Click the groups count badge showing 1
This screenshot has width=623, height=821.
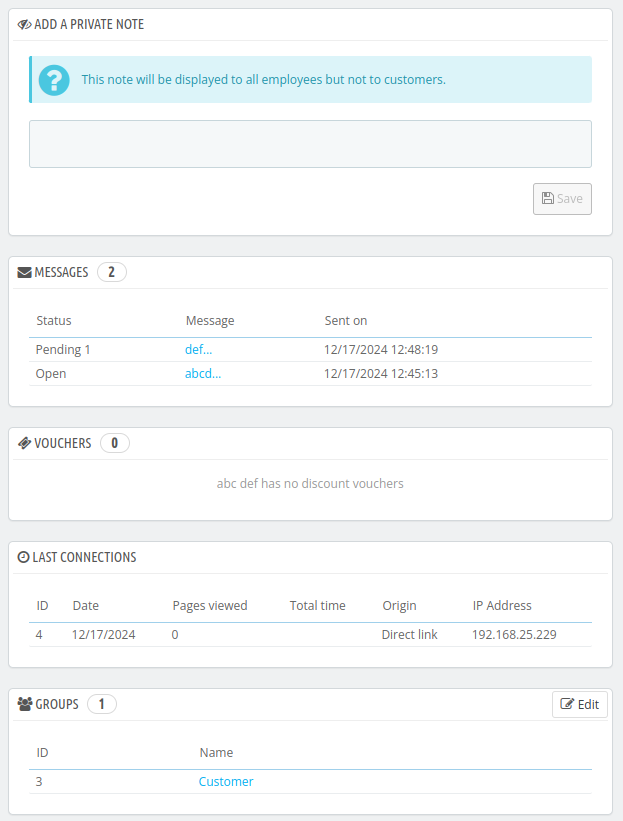pos(102,704)
